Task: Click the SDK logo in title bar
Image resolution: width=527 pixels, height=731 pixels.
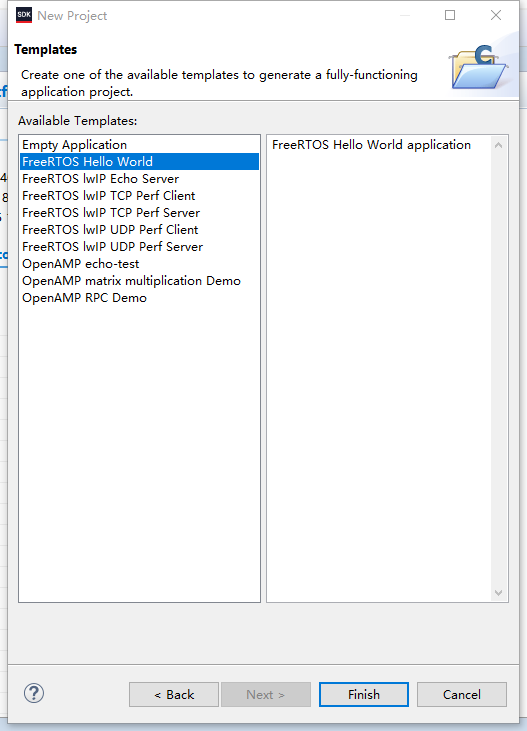Action: coord(24,15)
